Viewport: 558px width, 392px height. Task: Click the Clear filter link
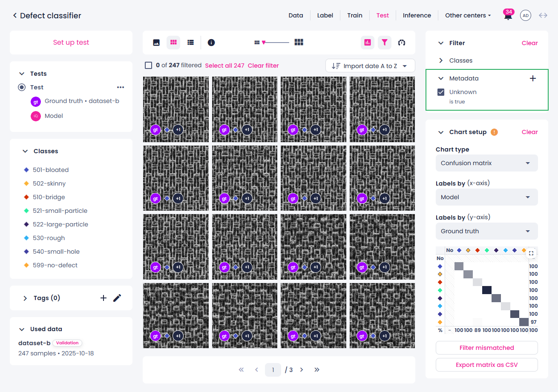tap(263, 66)
